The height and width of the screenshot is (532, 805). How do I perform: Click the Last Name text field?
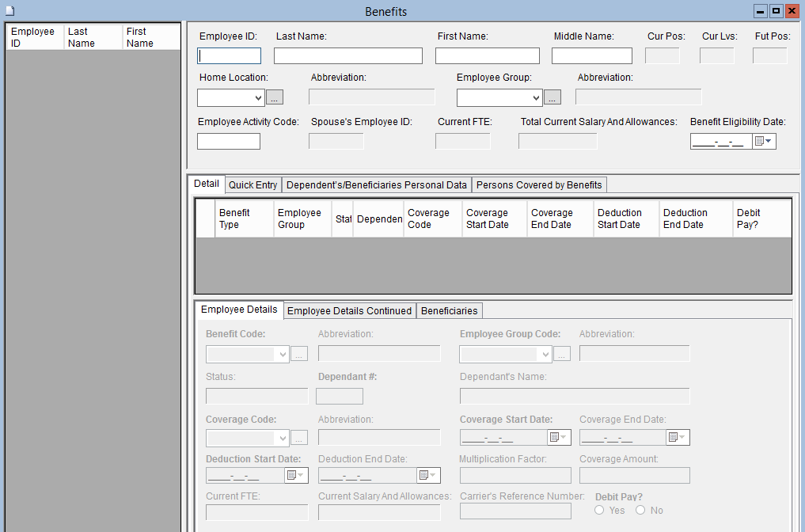pyautogui.click(x=347, y=56)
